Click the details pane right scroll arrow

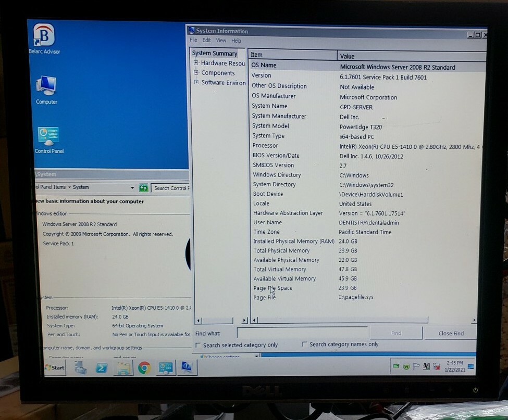[x=474, y=320]
